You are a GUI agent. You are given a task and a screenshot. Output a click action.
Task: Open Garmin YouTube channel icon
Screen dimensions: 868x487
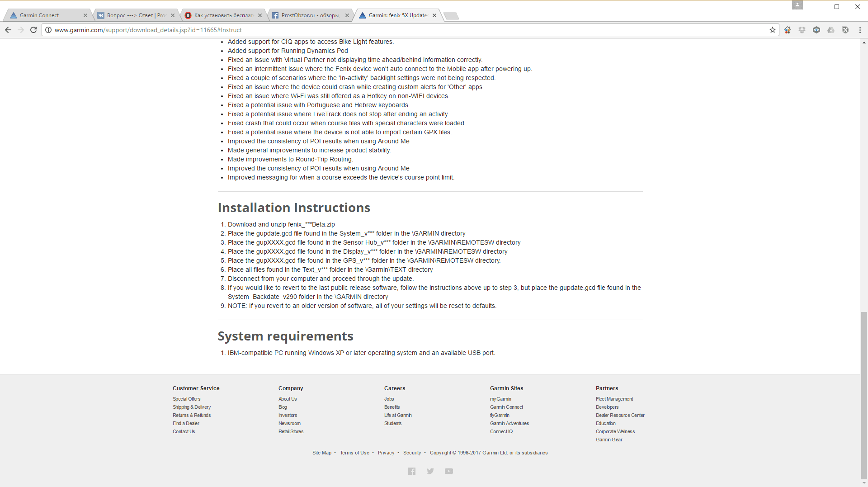[x=449, y=471]
